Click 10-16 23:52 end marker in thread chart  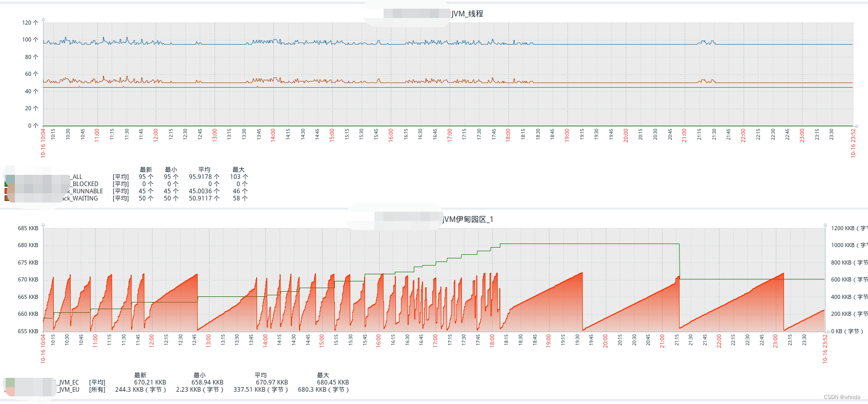point(853,143)
